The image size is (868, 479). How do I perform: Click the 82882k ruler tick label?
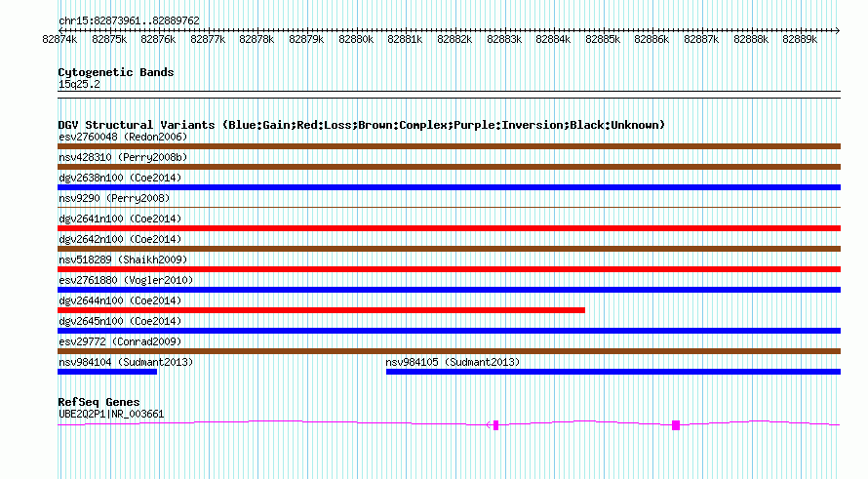point(454,39)
